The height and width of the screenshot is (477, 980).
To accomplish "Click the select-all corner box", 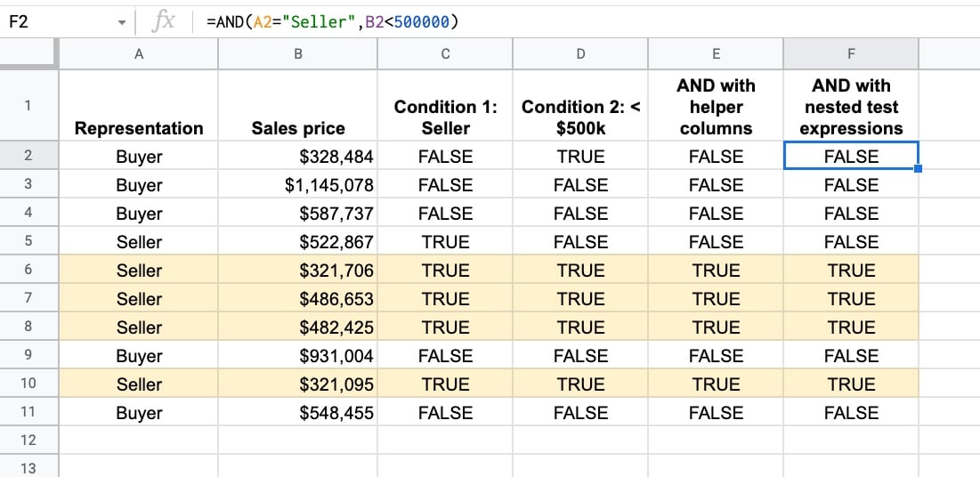I will tap(28, 54).
